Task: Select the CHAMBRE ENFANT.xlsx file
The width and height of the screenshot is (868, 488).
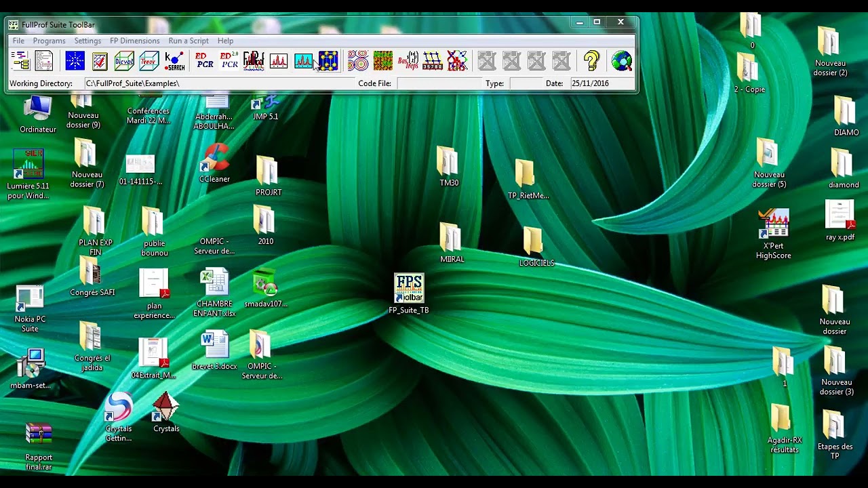Action: pyautogui.click(x=214, y=293)
